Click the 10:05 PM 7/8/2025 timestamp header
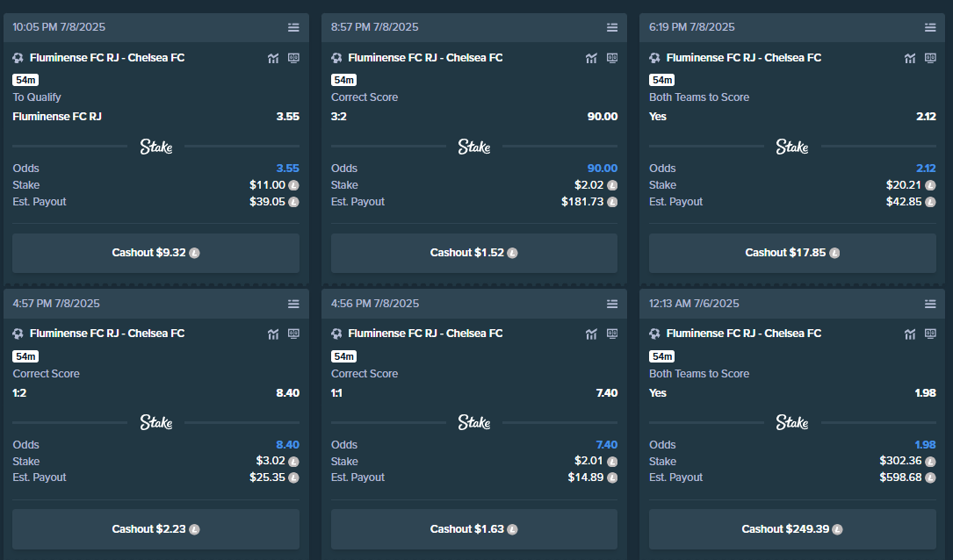 click(x=59, y=27)
